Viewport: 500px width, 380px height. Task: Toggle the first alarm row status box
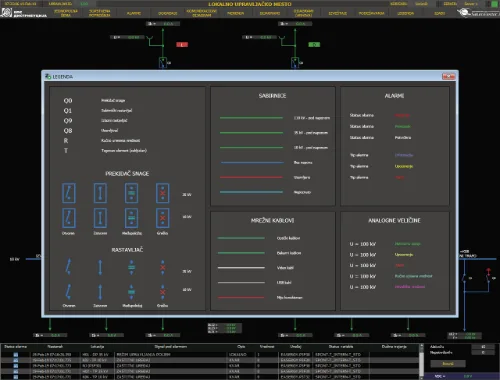[x=16, y=355]
